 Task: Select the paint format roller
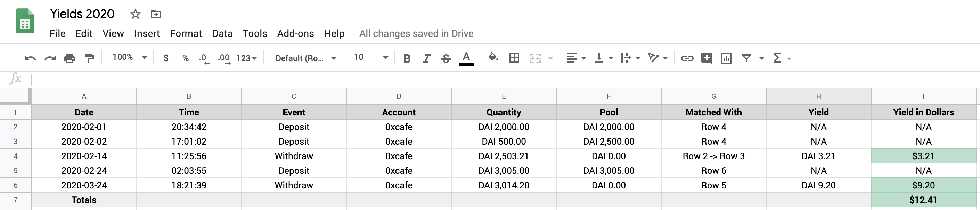coord(89,58)
